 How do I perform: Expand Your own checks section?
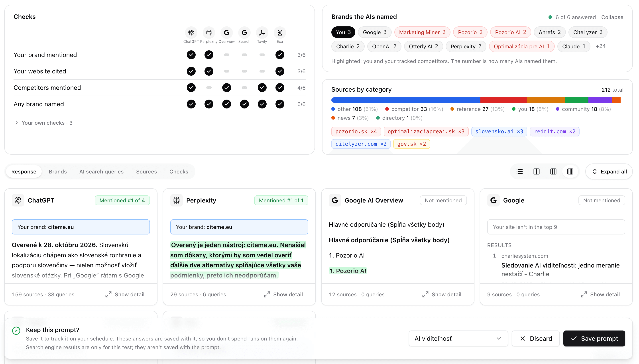tap(43, 123)
